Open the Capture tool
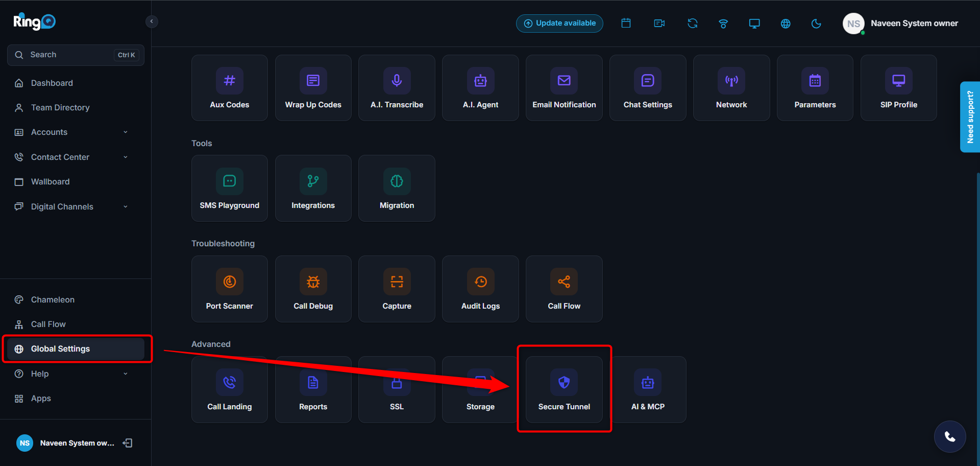Viewport: 980px width, 466px height. click(397, 289)
